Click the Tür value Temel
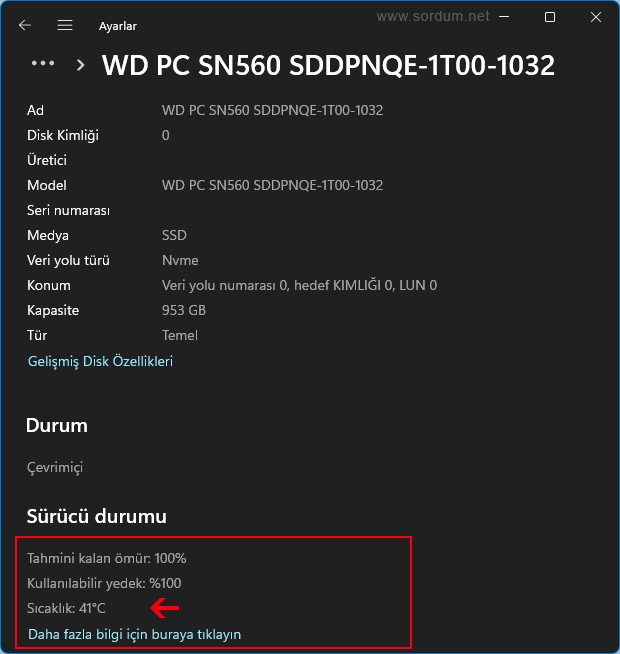The width and height of the screenshot is (620, 654). click(x=179, y=335)
